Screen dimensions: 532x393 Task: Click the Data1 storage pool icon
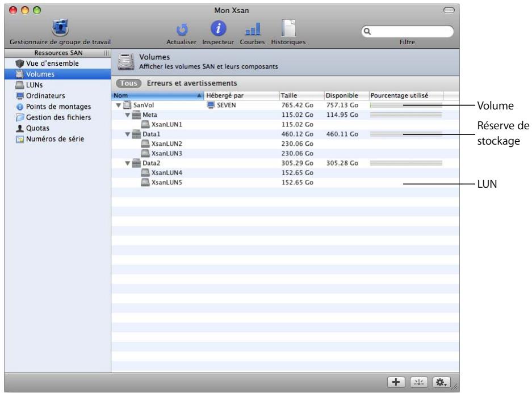click(x=136, y=134)
